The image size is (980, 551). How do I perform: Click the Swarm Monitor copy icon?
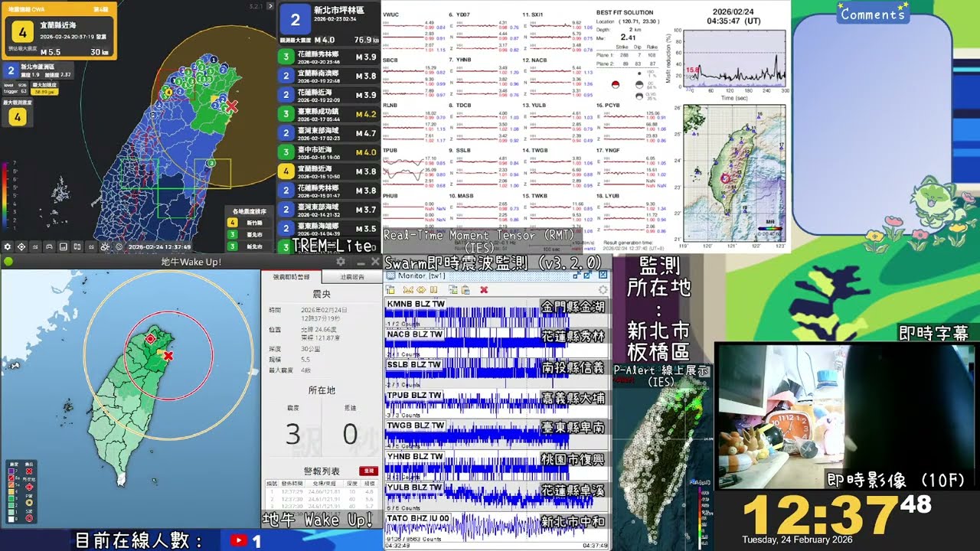click(x=452, y=289)
